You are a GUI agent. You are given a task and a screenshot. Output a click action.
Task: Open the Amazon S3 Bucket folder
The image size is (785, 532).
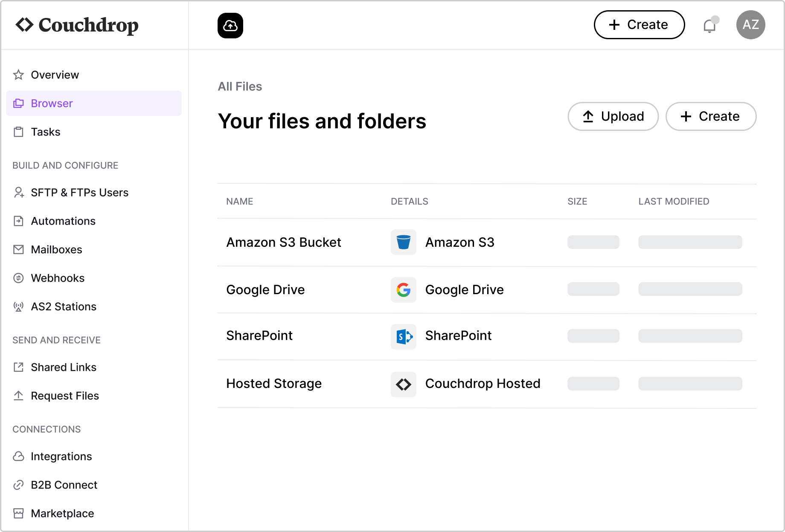point(284,243)
